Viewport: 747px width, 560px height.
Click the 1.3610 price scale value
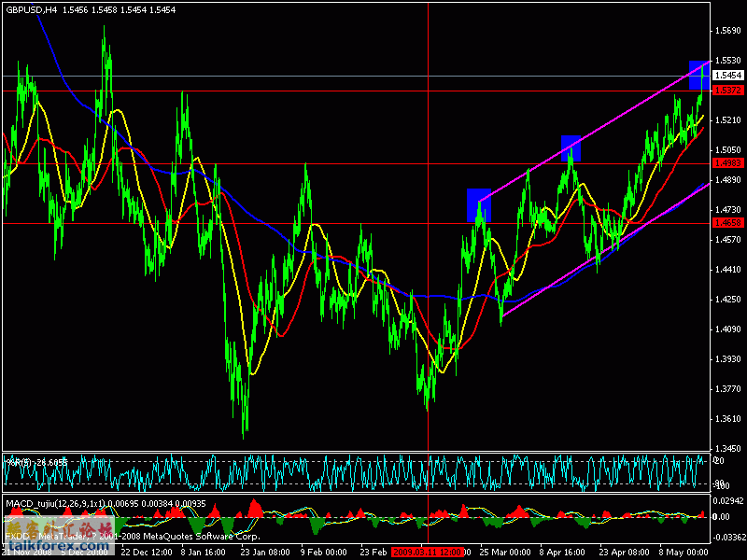[x=728, y=418]
